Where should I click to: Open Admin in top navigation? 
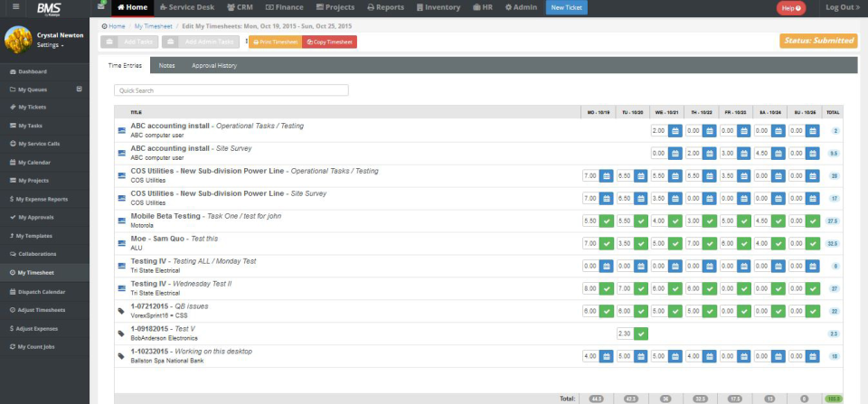tap(521, 8)
